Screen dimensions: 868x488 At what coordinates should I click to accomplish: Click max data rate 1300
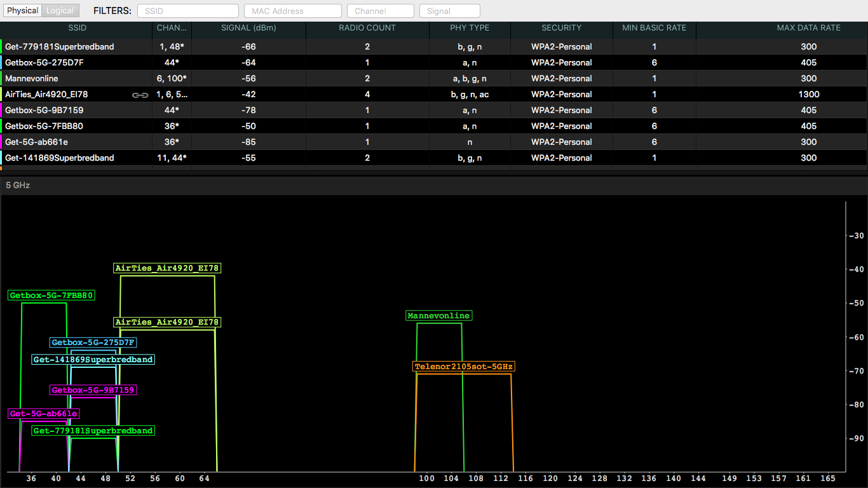[x=809, y=94]
